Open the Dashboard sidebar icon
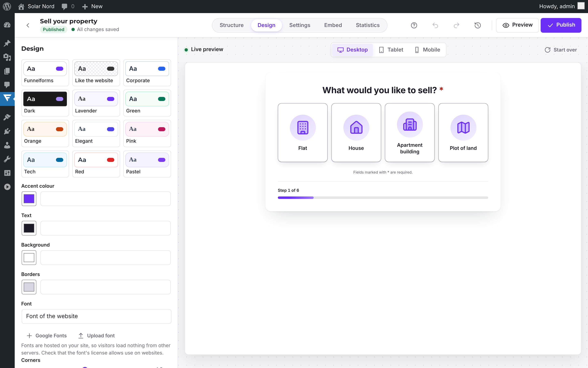This screenshot has width=588, height=368. (x=7, y=25)
